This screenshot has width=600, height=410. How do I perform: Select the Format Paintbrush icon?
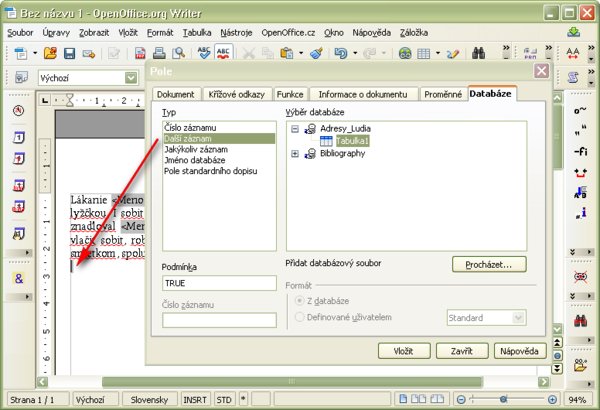(x=316, y=53)
